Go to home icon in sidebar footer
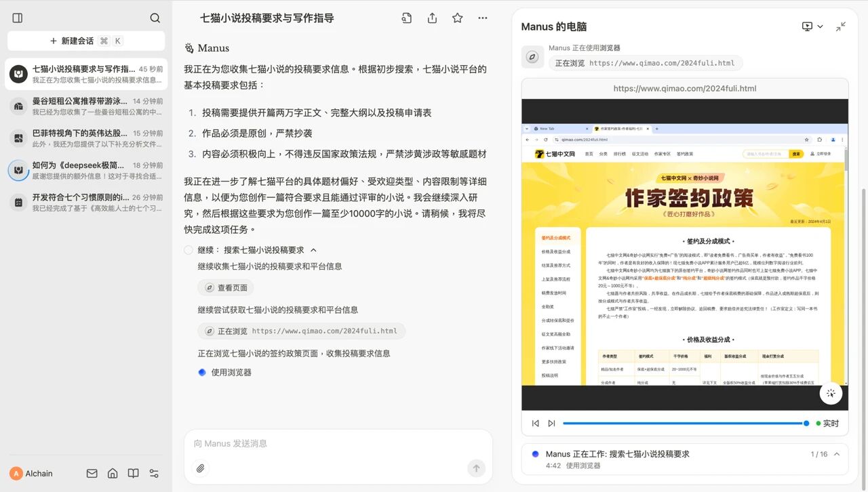 (113, 474)
